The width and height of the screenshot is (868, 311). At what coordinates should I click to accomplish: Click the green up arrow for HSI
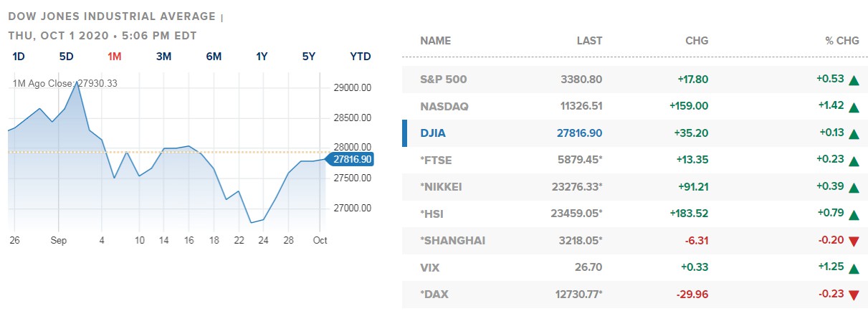pos(854,214)
